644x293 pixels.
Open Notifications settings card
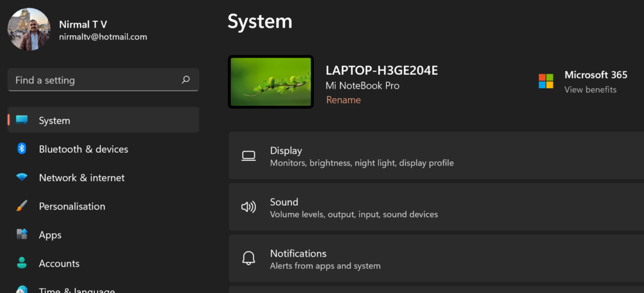436,258
